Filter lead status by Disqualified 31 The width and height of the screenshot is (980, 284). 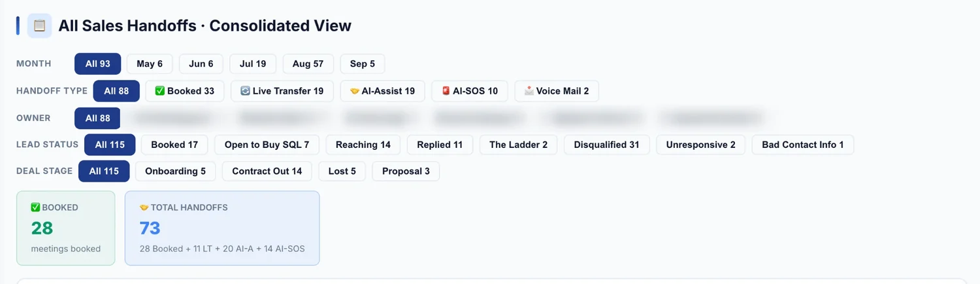tap(607, 145)
